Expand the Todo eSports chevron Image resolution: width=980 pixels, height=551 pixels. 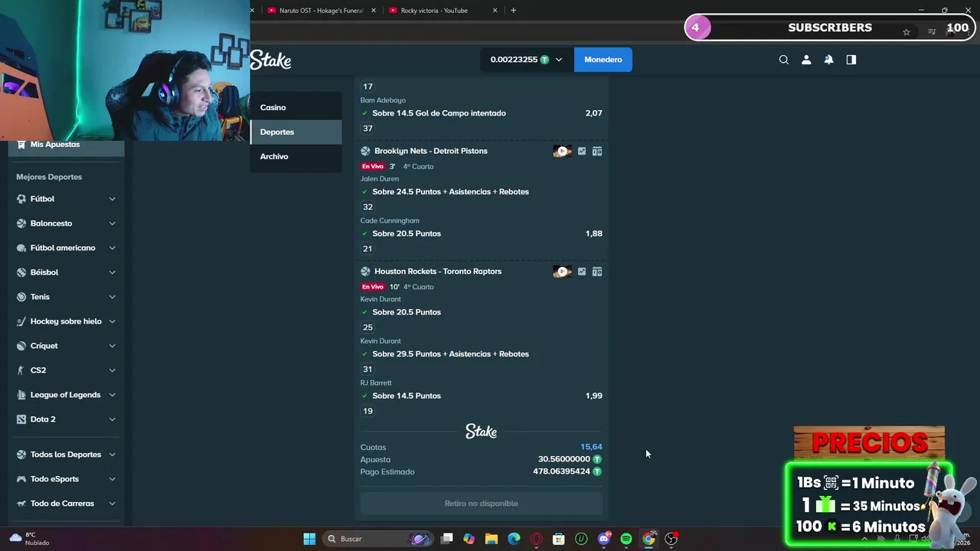click(x=112, y=479)
